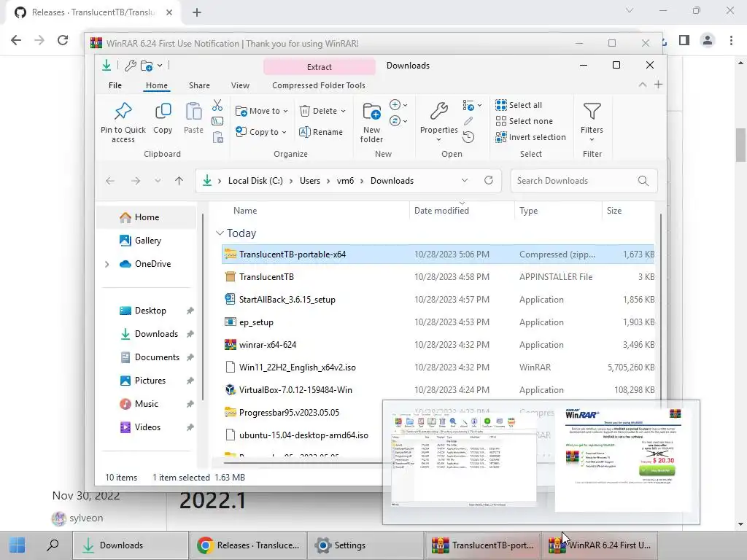Sort by Date modified column header

coord(462,211)
